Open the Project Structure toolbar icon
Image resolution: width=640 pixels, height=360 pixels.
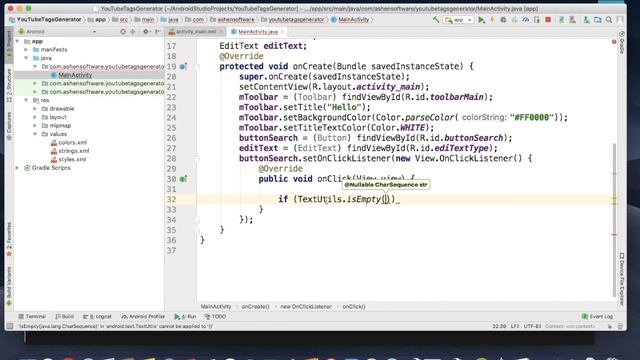click(x=598, y=20)
